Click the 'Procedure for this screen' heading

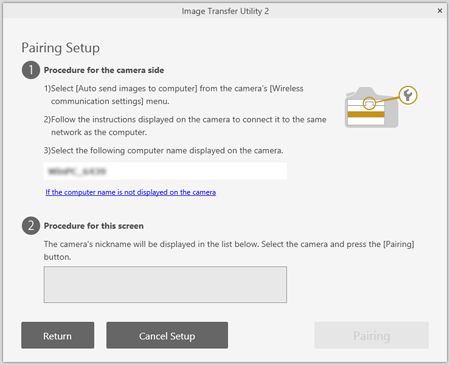click(x=94, y=226)
